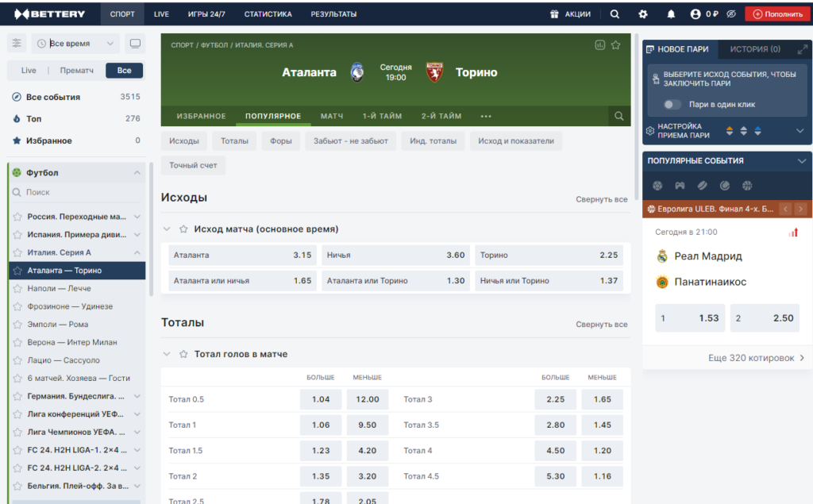
Task: Search markets with the magnifier in tabs bar
Action: [619, 116]
